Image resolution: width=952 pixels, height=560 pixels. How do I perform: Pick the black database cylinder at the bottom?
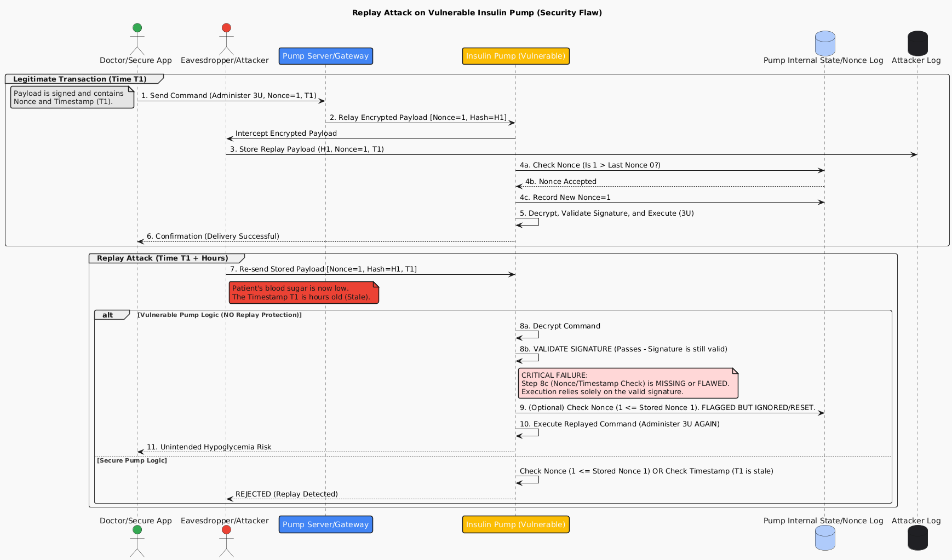click(917, 538)
